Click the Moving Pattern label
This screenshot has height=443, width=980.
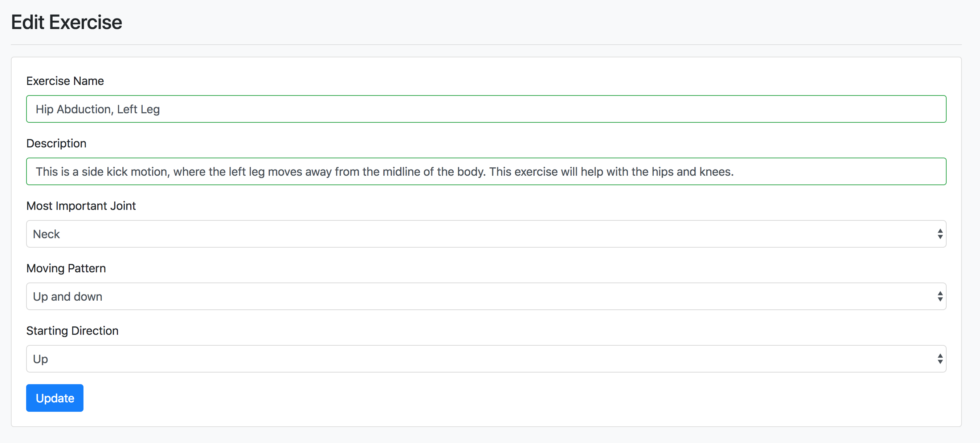66,268
